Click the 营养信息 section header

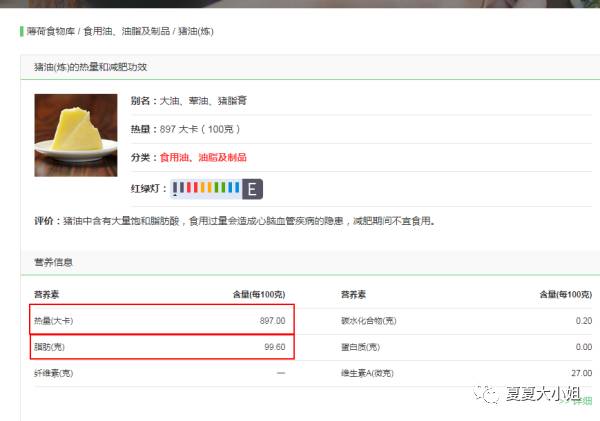point(53,262)
